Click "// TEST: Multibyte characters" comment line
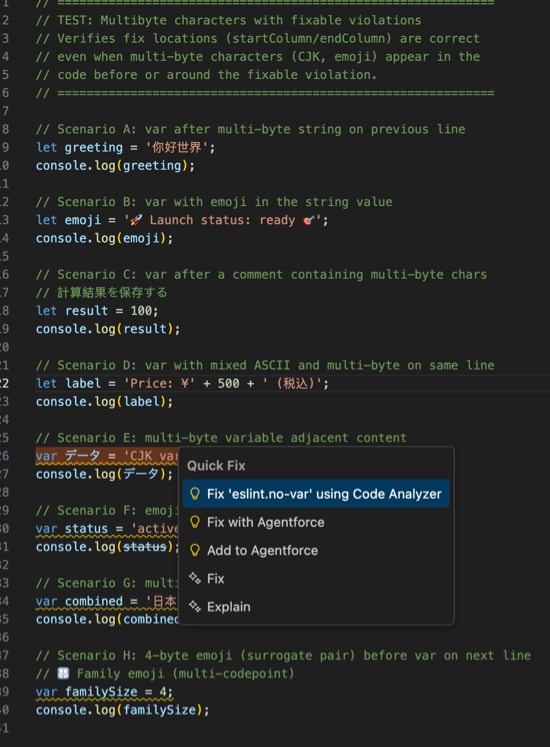The width and height of the screenshot is (550, 747). pyautogui.click(x=228, y=20)
